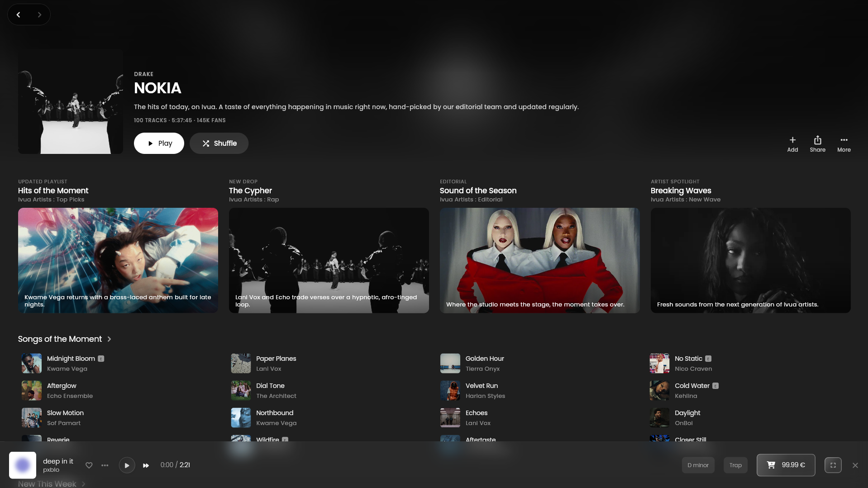Image resolution: width=868 pixels, height=488 pixels.
Task: Click the Golden Hour album cover
Action: 450,364
